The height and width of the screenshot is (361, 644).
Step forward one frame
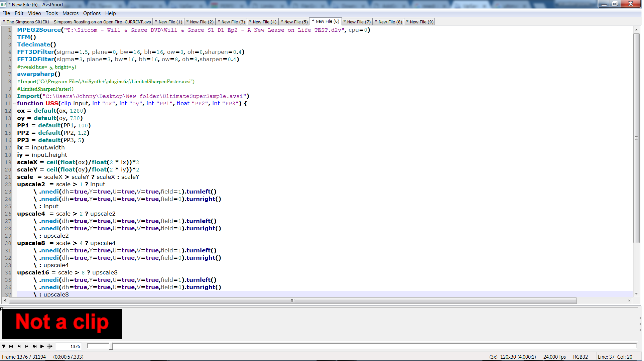click(x=27, y=346)
